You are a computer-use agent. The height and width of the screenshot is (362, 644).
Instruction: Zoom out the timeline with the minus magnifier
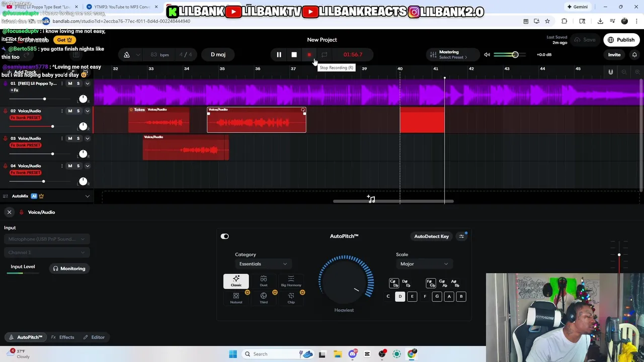[624, 72]
